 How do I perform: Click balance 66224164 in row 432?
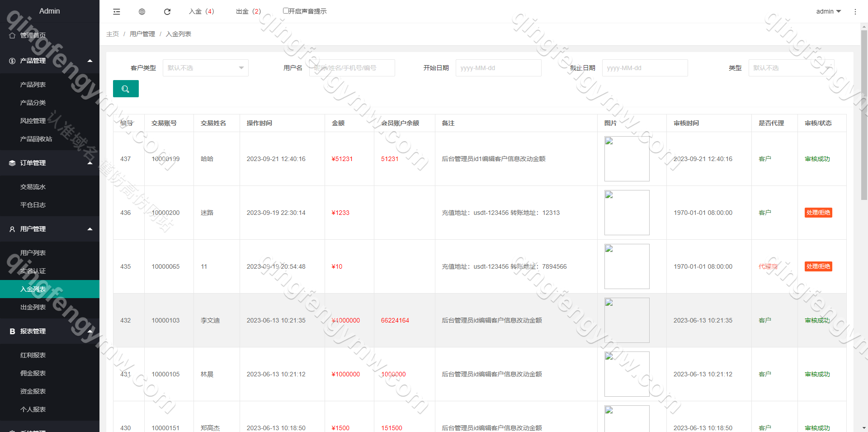click(395, 320)
